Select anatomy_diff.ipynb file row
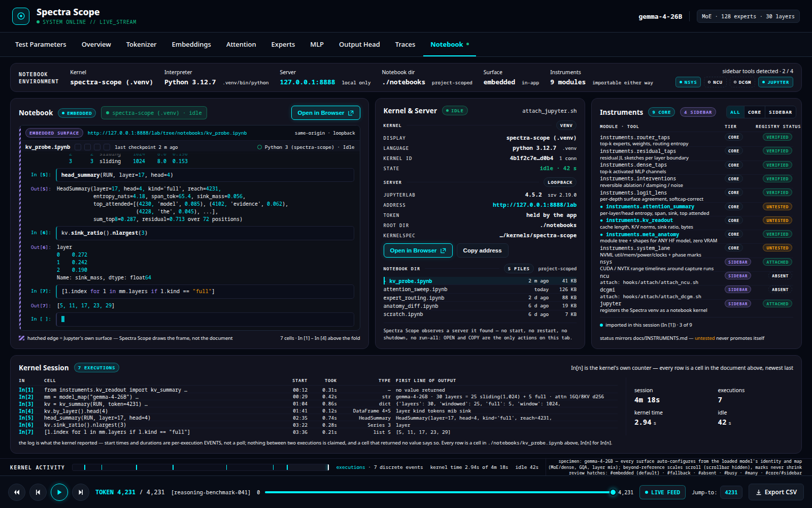The width and height of the screenshot is (812, 508). tap(480, 306)
